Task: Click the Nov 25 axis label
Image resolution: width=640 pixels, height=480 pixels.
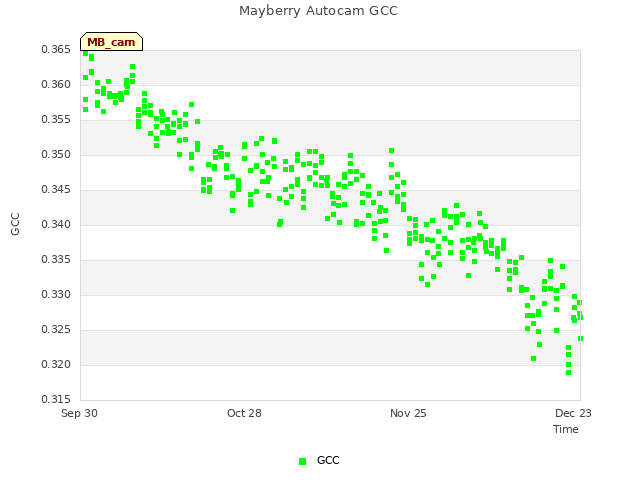Action: (x=408, y=413)
